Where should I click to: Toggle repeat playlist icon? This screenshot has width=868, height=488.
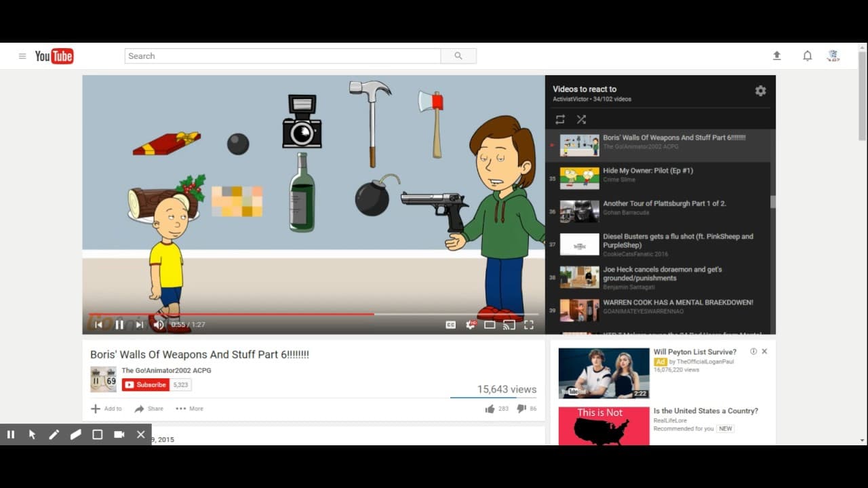pyautogui.click(x=560, y=119)
